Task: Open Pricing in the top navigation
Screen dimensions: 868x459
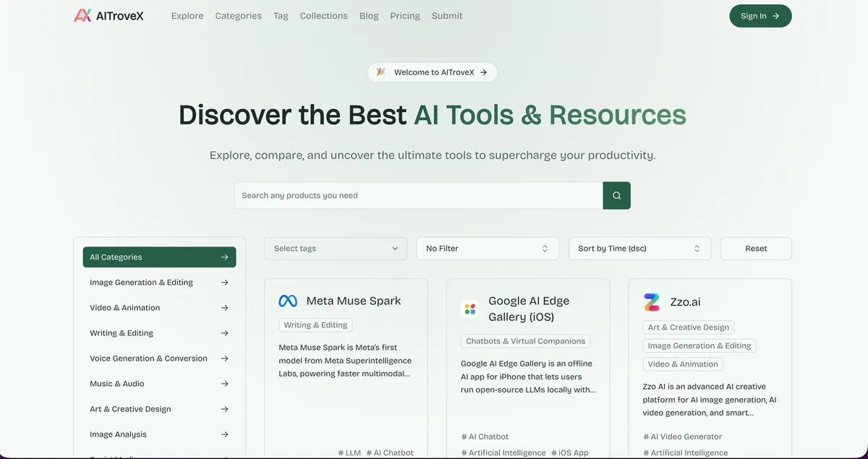Action: [x=405, y=16]
